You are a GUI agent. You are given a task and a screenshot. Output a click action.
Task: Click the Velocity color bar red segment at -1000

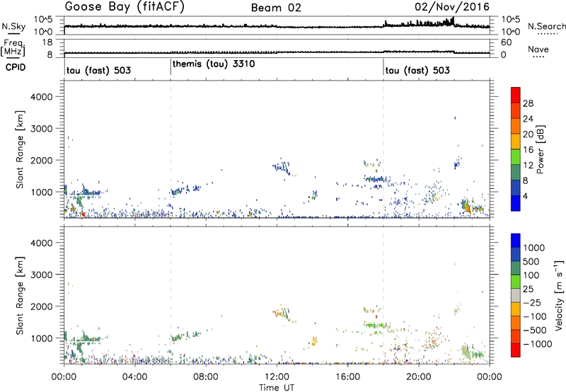(x=516, y=350)
